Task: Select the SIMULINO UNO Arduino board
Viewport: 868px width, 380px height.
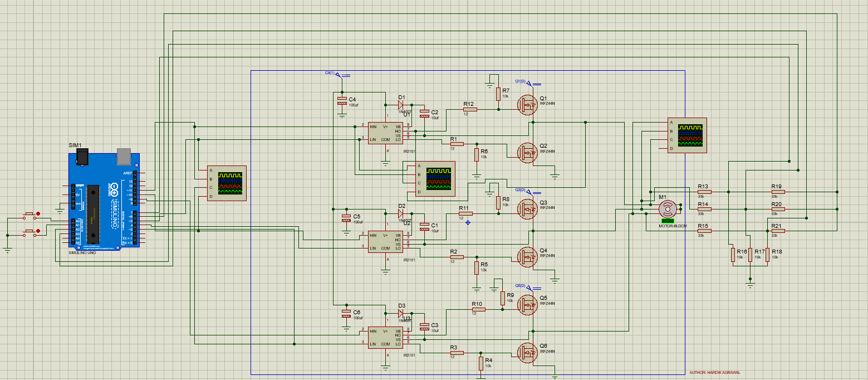Action: click(x=104, y=199)
